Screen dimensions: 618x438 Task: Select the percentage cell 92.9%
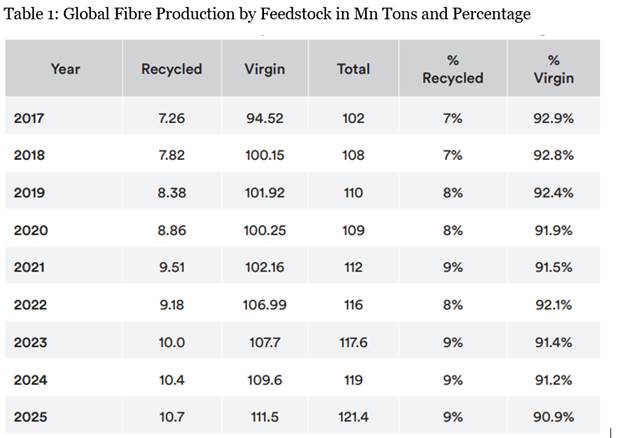tap(553, 119)
